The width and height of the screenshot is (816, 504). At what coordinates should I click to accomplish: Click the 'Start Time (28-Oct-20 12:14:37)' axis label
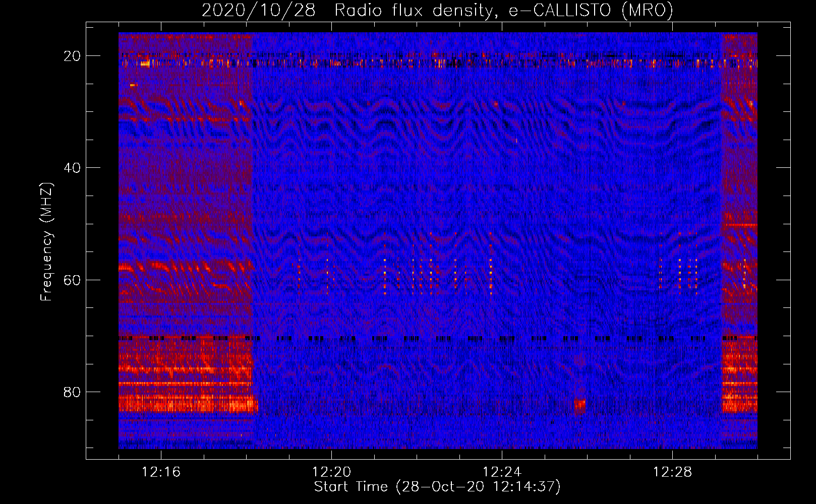(x=437, y=487)
